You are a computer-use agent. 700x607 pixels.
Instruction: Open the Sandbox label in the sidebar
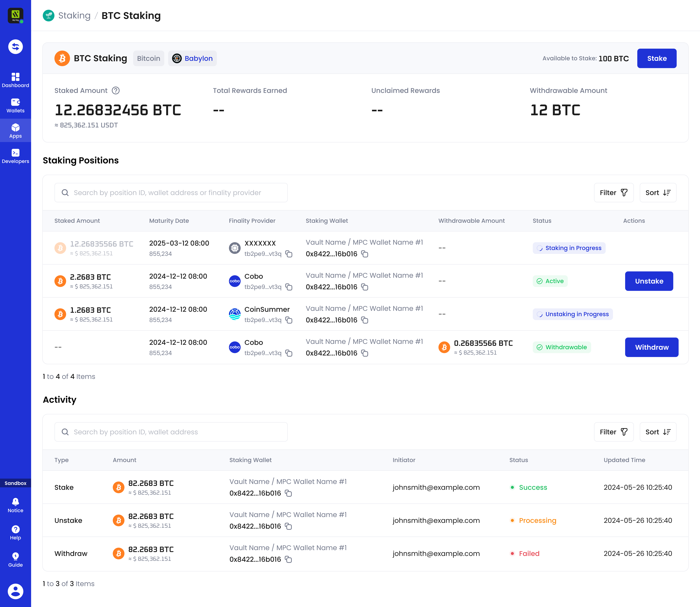click(x=16, y=483)
